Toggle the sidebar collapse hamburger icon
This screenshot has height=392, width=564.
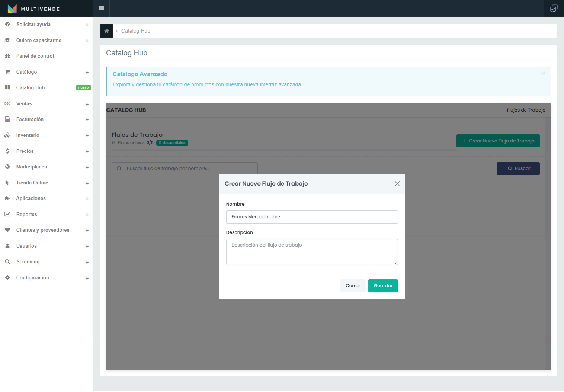pyautogui.click(x=101, y=8)
